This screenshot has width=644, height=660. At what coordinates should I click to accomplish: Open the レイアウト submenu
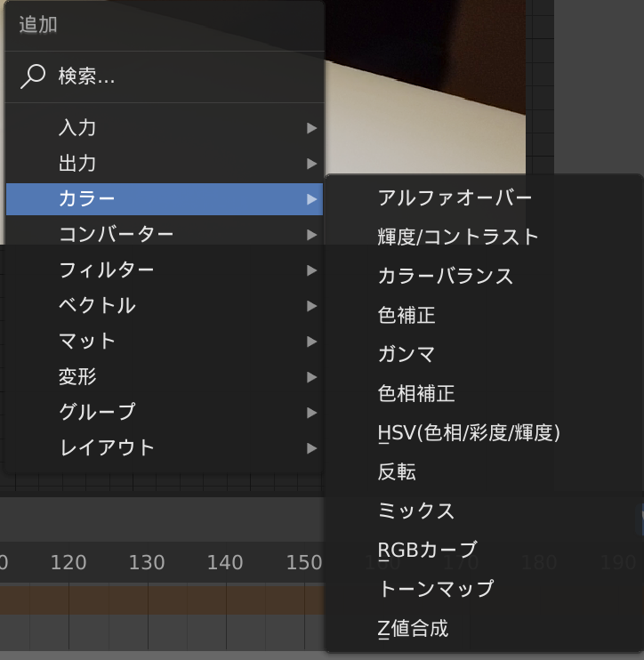coord(165,448)
